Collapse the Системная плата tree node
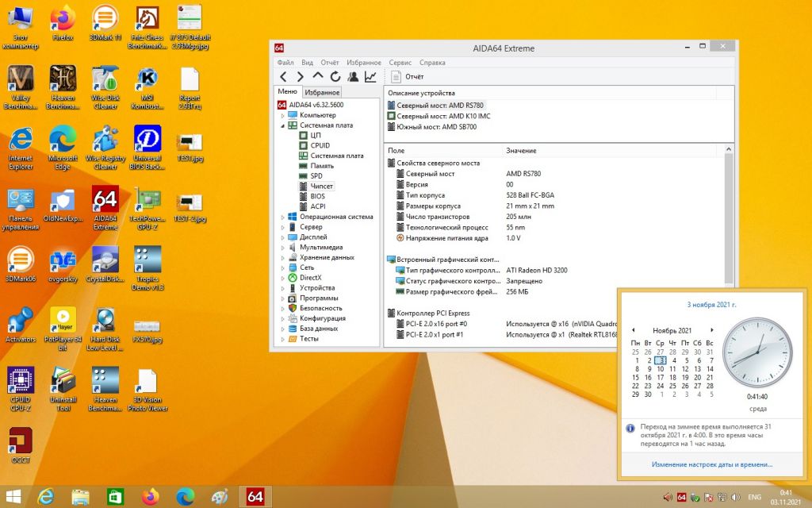812x508 pixels. (x=283, y=125)
